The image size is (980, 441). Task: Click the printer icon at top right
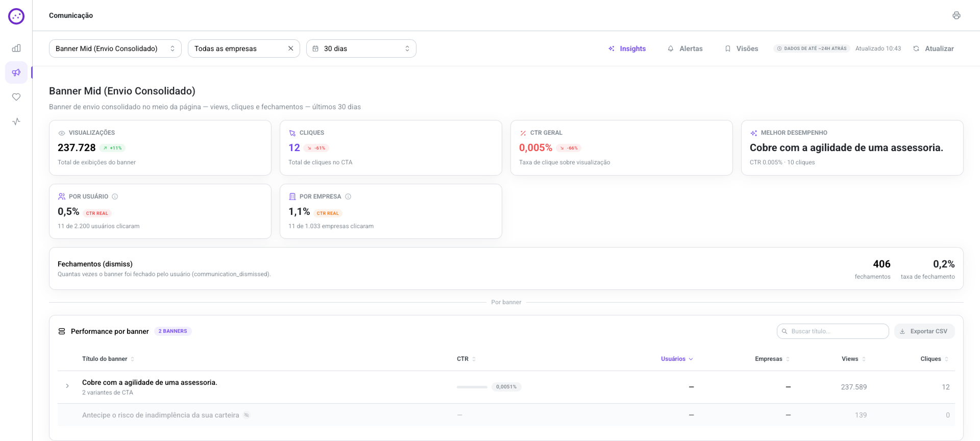click(x=956, y=15)
